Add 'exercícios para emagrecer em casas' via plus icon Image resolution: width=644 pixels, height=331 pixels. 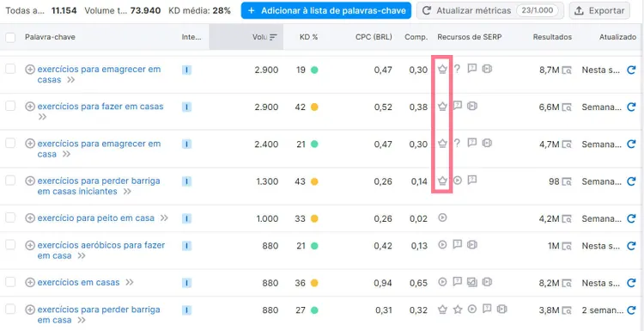(30, 70)
